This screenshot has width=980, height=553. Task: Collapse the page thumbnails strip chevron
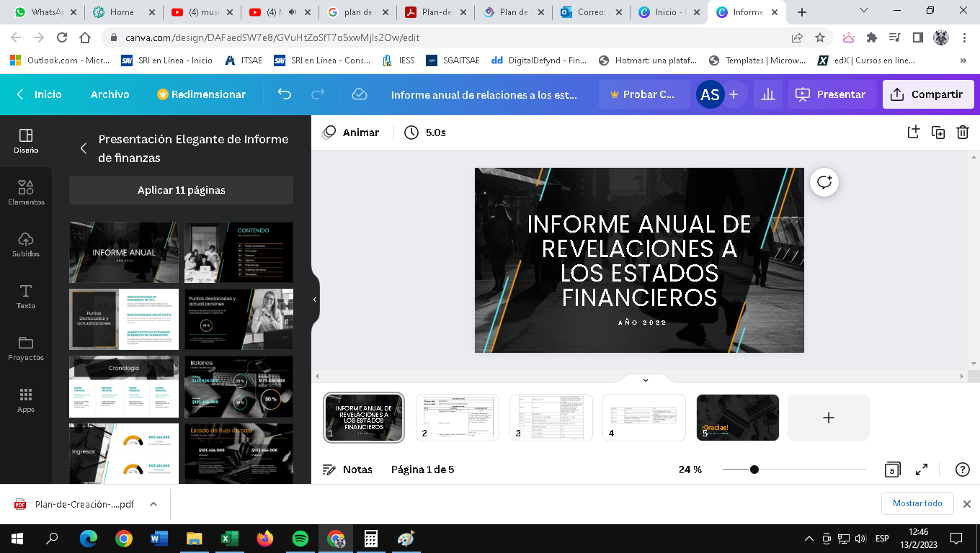pos(645,380)
